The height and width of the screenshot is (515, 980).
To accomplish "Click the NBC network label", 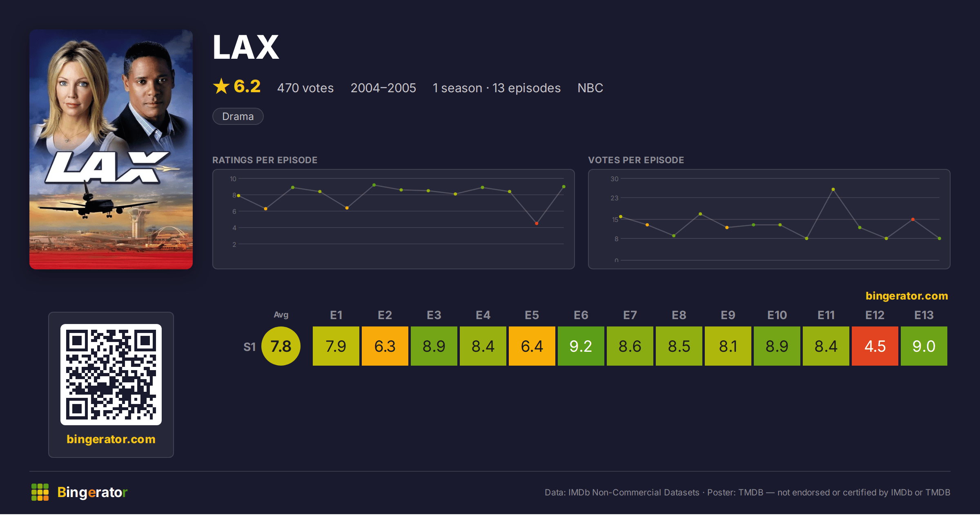I will click(x=590, y=88).
